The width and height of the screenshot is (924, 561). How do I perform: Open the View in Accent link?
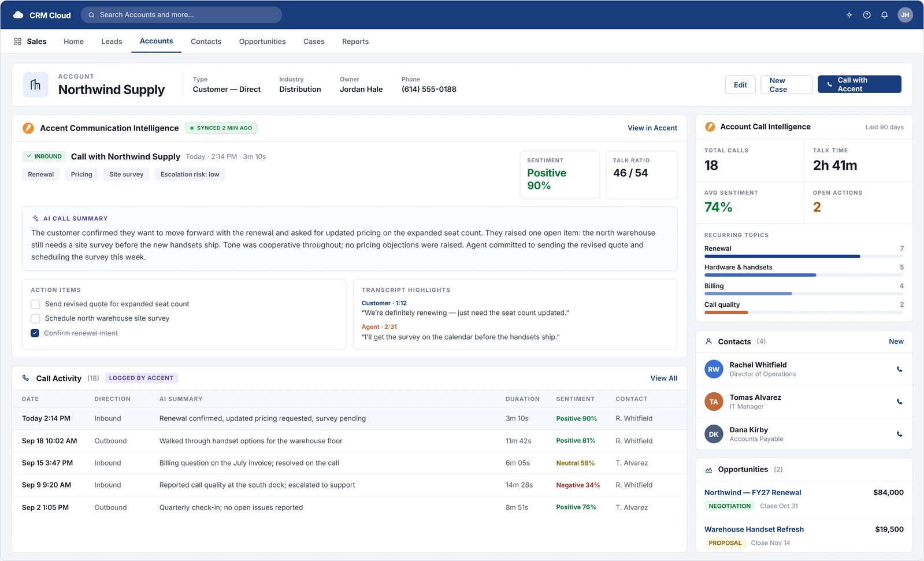[652, 128]
